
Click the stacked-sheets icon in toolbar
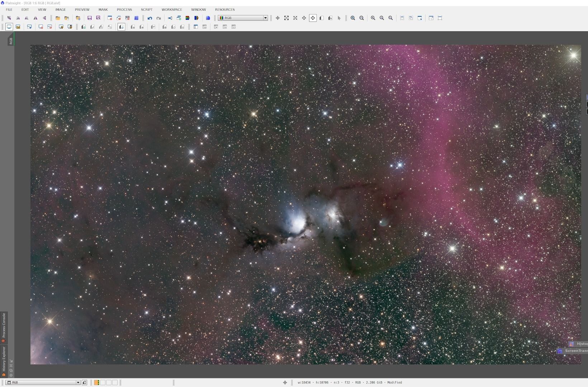(136, 18)
